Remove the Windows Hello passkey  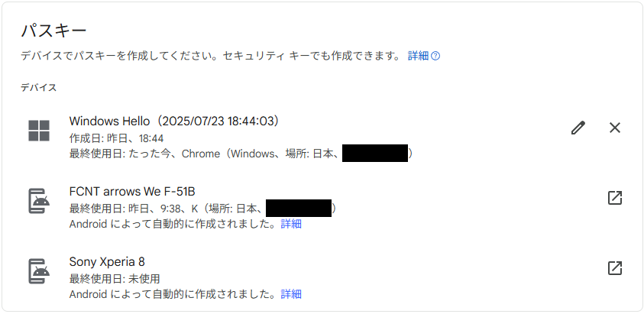614,128
